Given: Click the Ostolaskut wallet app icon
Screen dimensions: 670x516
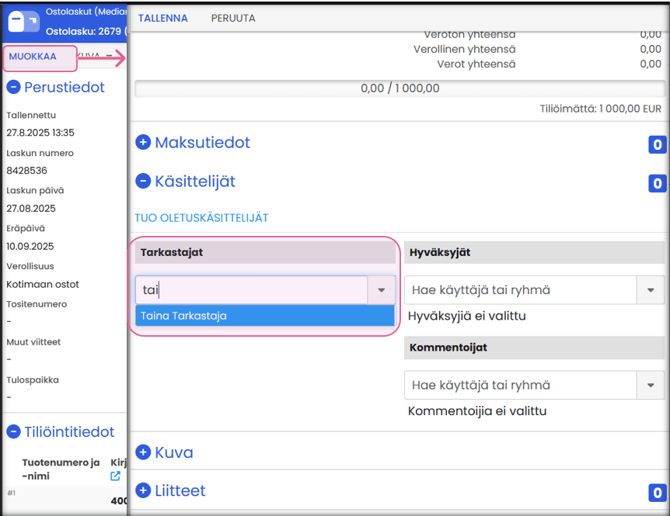Looking at the screenshot, I should click(x=23, y=21).
